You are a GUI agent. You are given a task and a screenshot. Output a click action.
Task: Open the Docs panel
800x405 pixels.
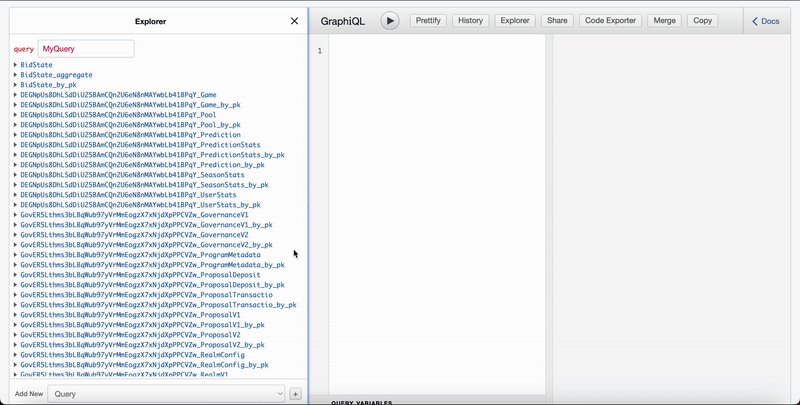coord(768,20)
